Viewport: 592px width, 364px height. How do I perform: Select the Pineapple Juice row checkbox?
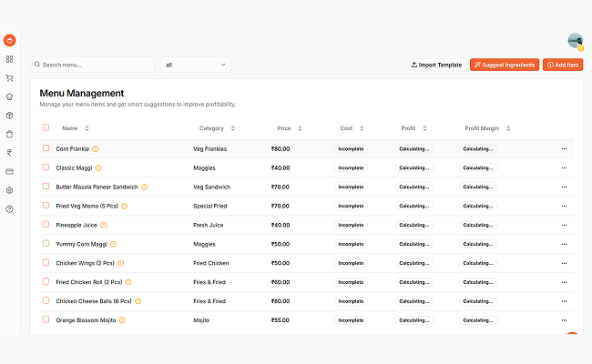(x=46, y=224)
